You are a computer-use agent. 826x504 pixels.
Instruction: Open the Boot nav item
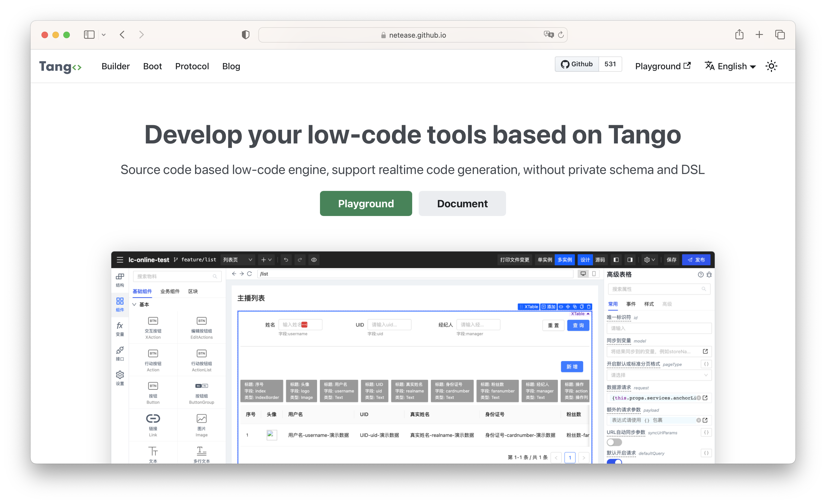[152, 66]
